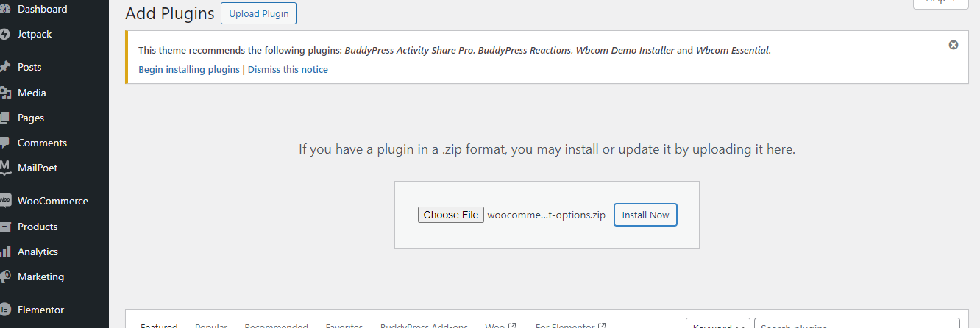The image size is (980, 328).
Task: Open Pages using its sidebar icon
Action: (x=5, y=118)
